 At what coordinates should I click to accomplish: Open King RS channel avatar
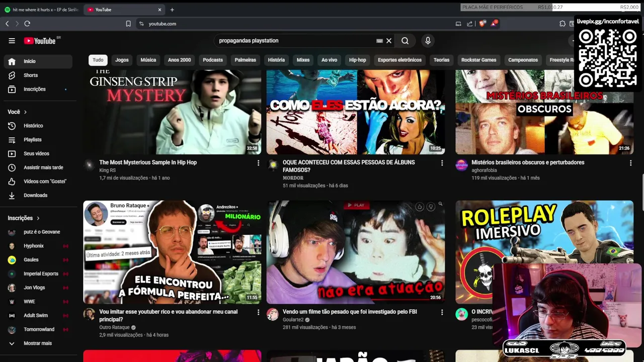pos(89,164)
